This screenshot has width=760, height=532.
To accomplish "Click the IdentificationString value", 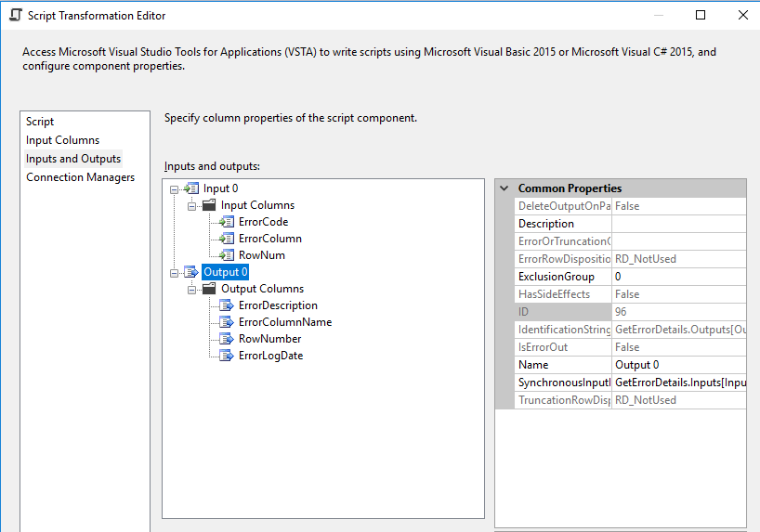I will coord(679,330).
